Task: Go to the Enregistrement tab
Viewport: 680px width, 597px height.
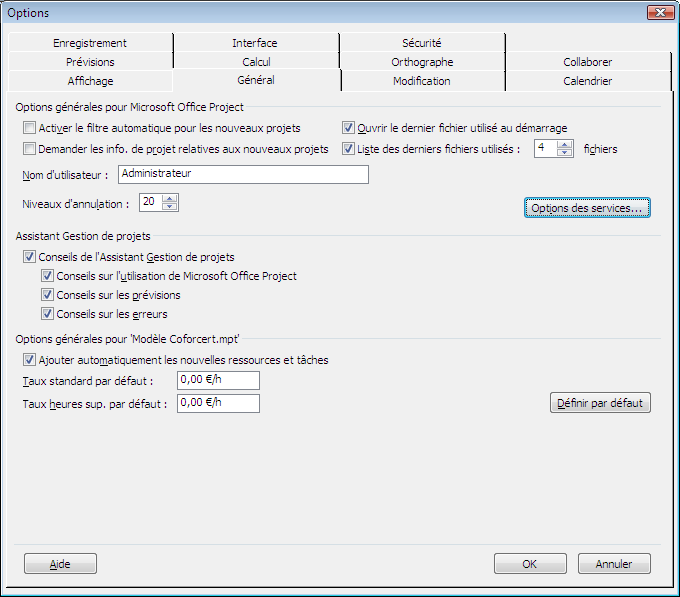Action: coord(90,43)
